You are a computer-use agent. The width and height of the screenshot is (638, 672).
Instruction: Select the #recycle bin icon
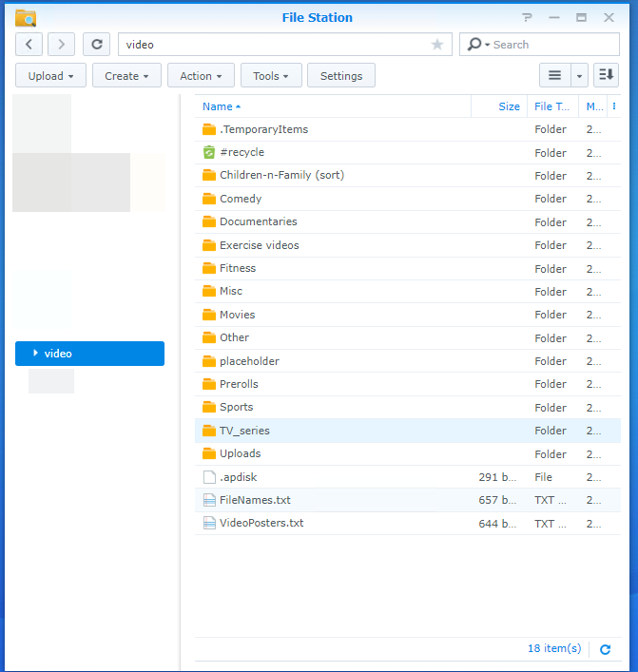209,152
